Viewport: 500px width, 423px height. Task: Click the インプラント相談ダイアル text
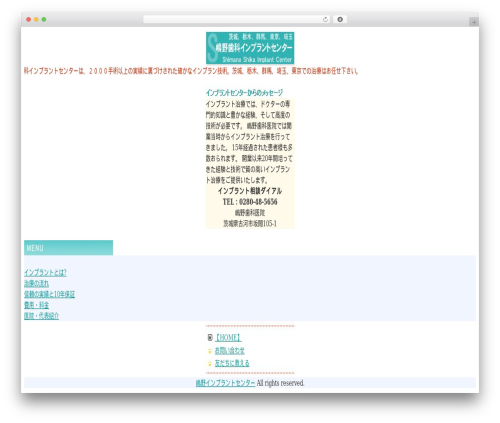(250, 191)
